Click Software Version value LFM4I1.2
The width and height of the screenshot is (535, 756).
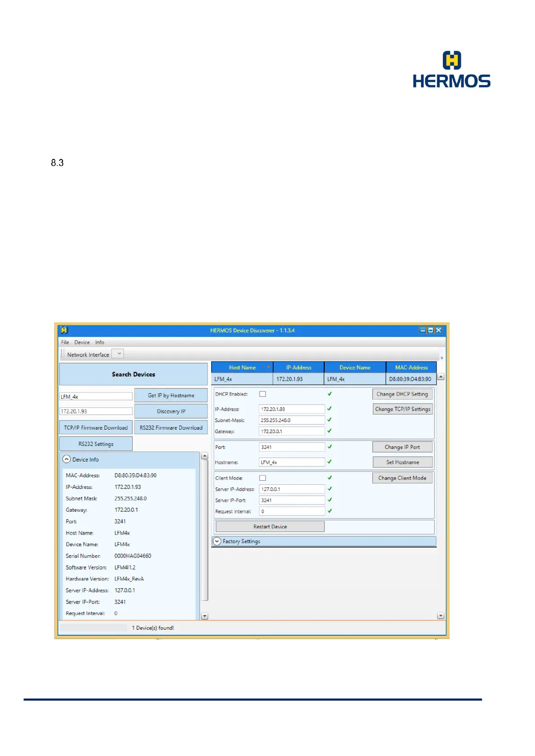[125, 567]
